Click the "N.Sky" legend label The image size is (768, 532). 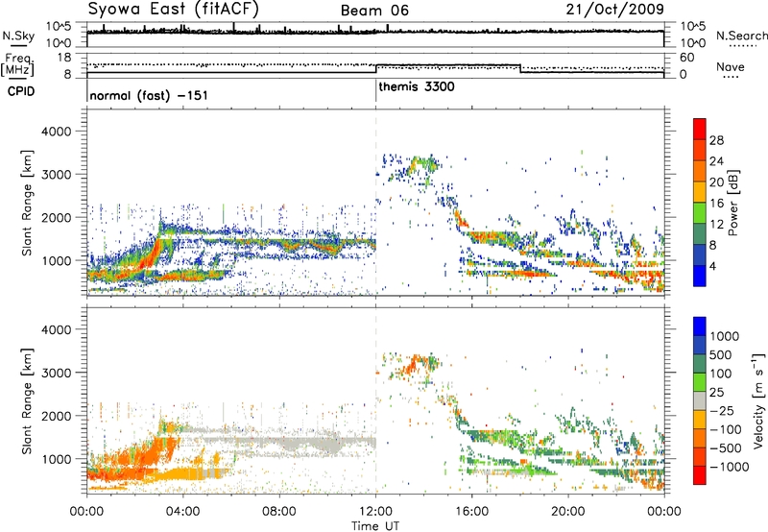coord(18,36)
